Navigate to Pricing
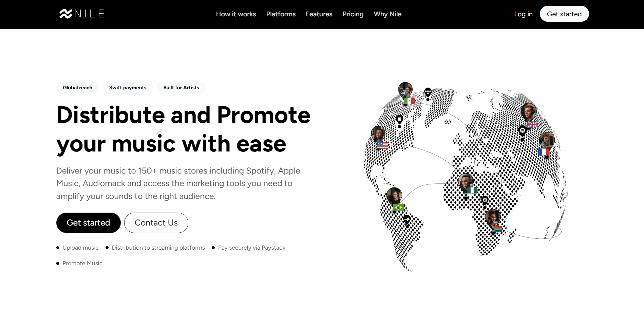 [353, 14]
